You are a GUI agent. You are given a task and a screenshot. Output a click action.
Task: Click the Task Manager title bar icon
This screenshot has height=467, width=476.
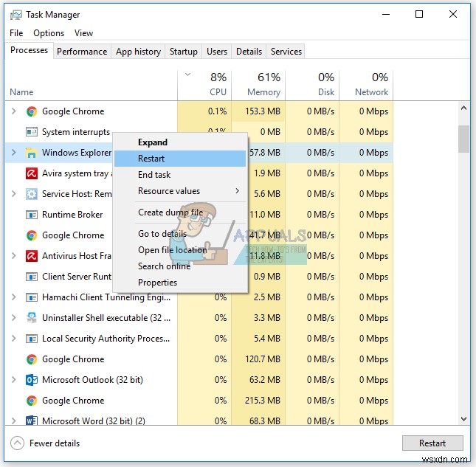pos(15,15)
